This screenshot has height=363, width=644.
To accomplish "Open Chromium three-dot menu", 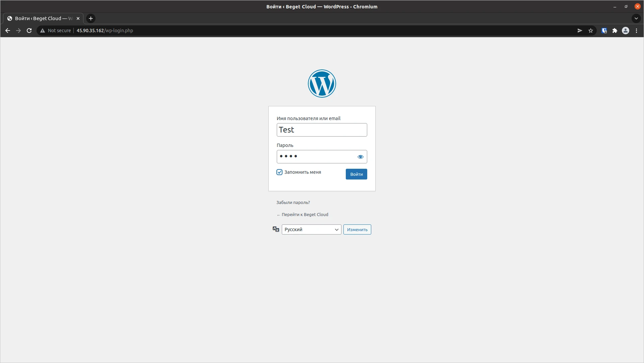I will (636, 31).
